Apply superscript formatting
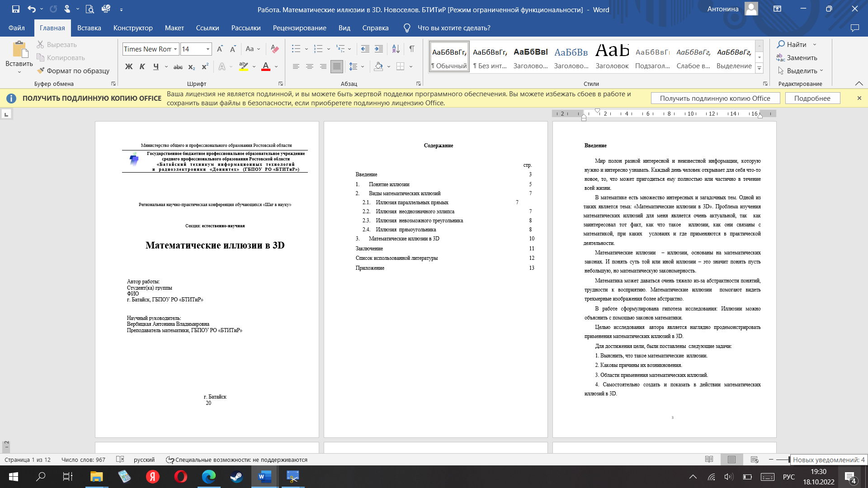Image resolution: width=868 pixels, height=488 pixels. tap(205, 67)
